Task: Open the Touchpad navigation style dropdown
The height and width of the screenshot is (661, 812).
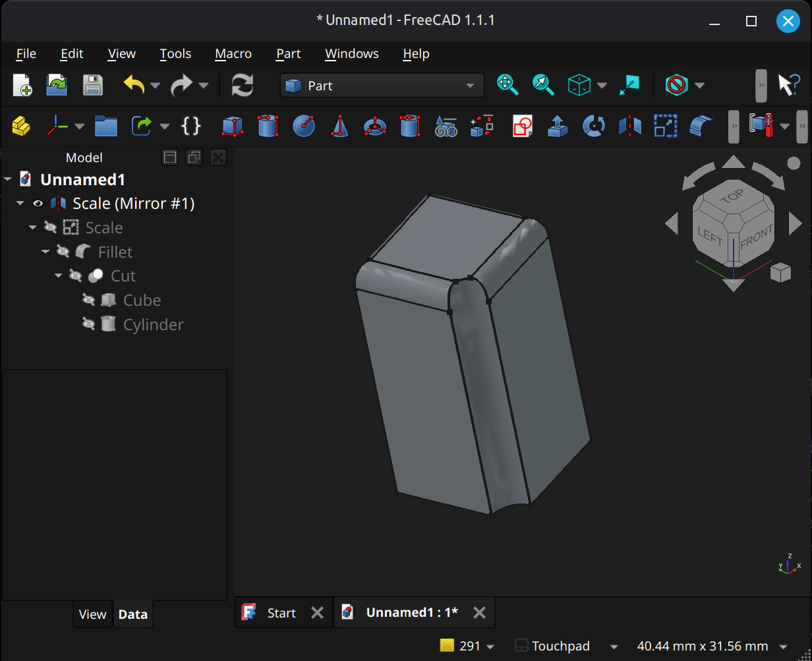Action: click(x=567, y=646)
